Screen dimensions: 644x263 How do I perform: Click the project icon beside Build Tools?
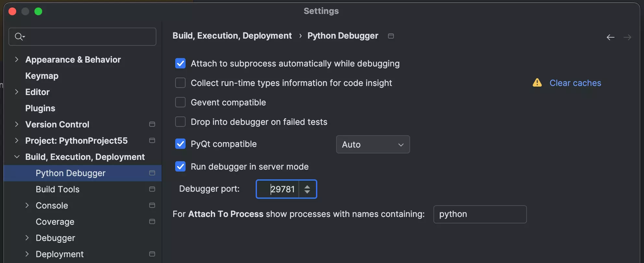(152, 189)
